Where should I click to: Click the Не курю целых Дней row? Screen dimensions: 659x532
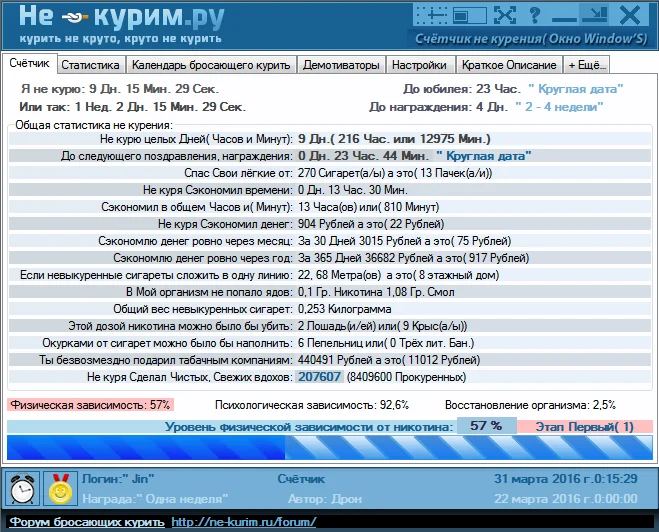(x=330, y=139)
